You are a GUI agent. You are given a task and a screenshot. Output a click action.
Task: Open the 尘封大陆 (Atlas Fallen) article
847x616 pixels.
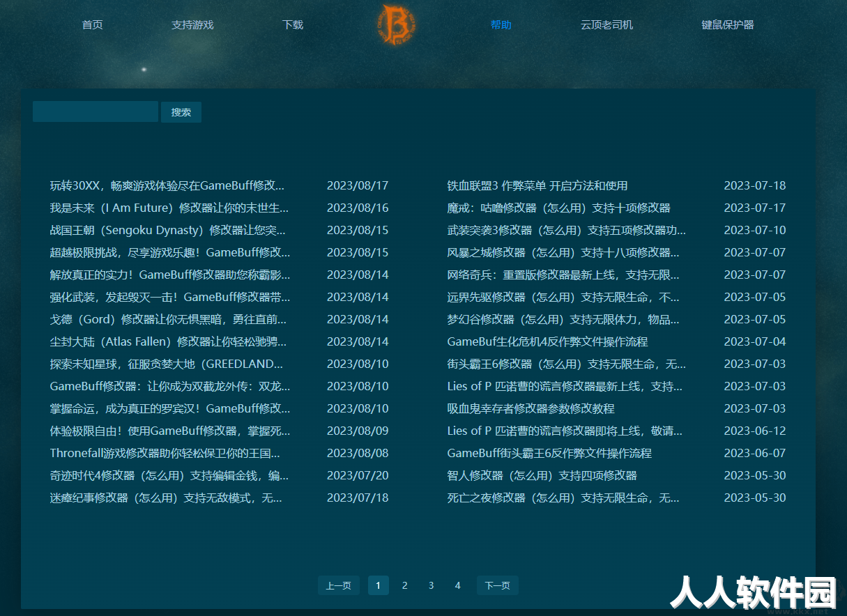tap(169, 341)
